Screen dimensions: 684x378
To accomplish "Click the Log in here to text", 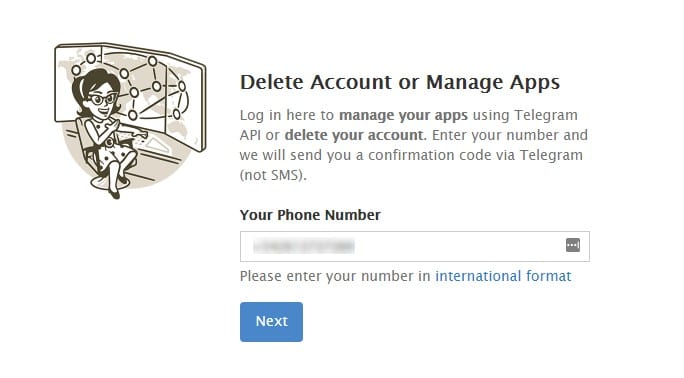I will (x=287, y=116).
